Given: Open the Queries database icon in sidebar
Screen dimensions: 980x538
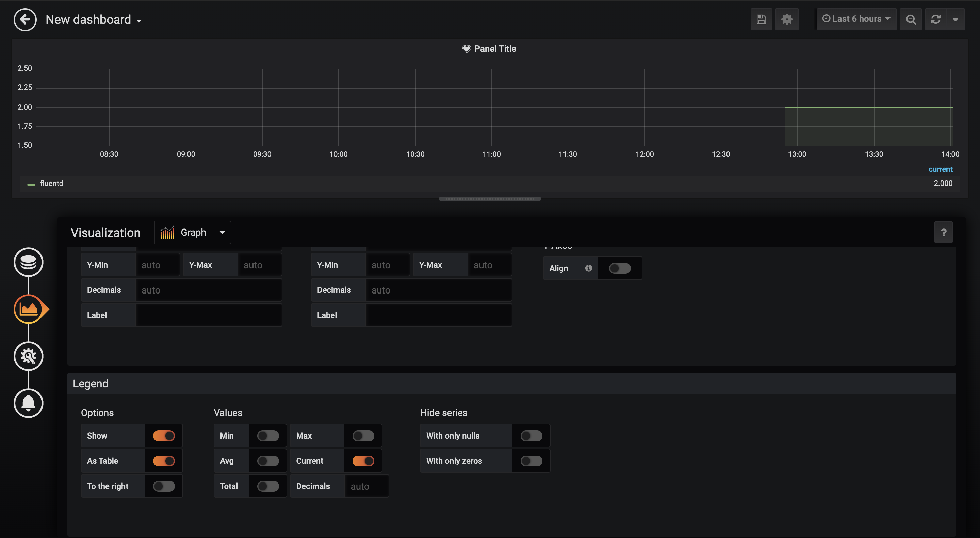Looking at the screenshot, I should pos(29,262).
